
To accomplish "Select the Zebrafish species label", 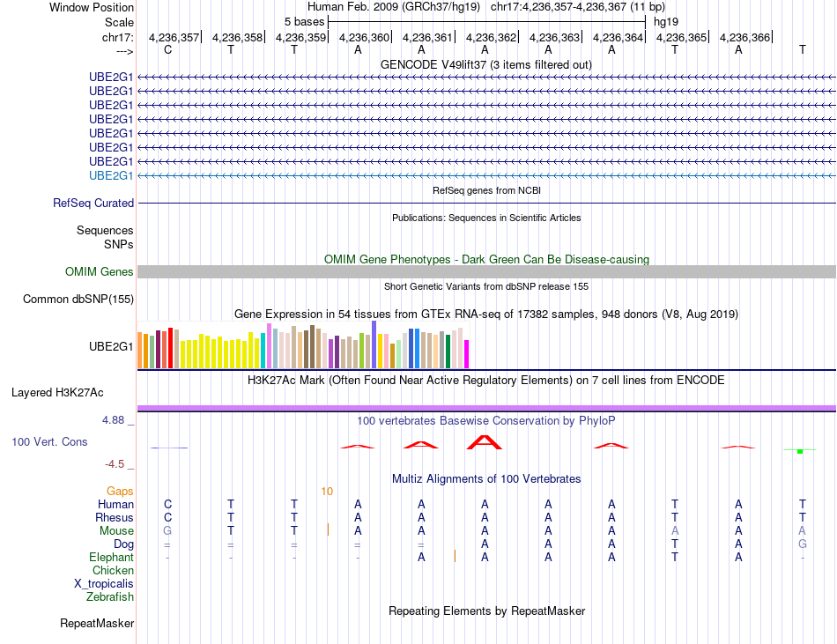I will click(110, 597).
